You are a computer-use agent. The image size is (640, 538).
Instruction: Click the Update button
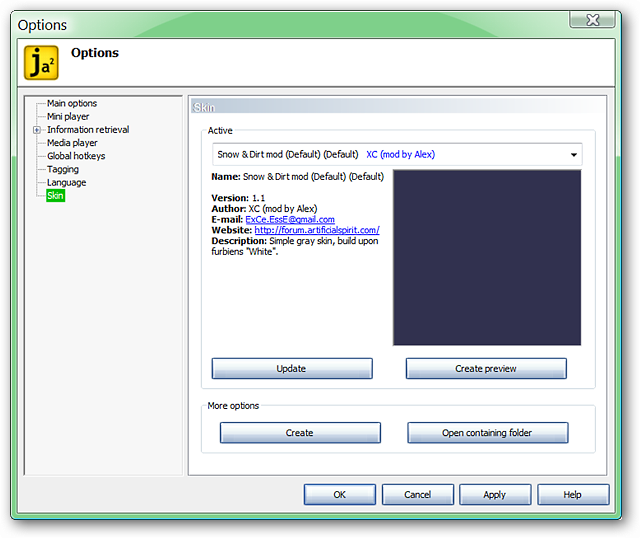[x=292, y=369]
